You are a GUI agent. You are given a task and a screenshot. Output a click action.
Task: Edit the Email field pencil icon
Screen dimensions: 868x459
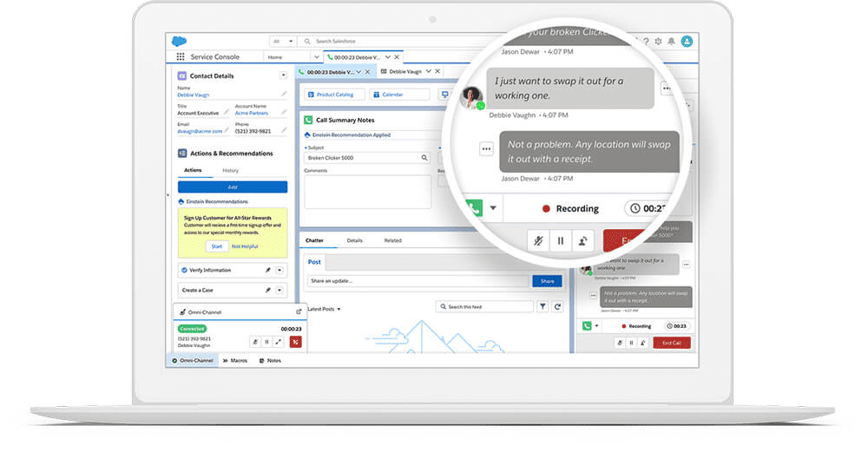[x=227, y=131]
